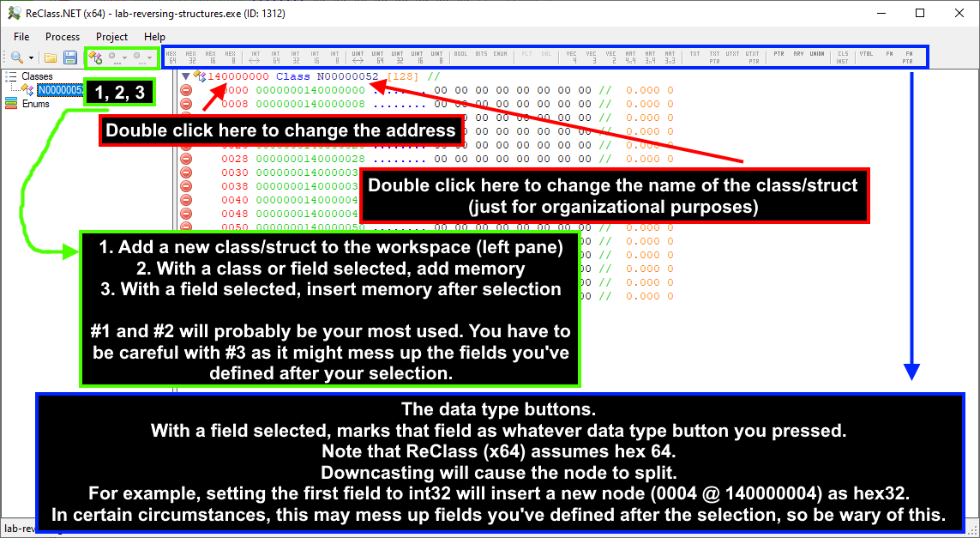
Task: Click the red remove icon on row 0028
Action: click(186, 159)
